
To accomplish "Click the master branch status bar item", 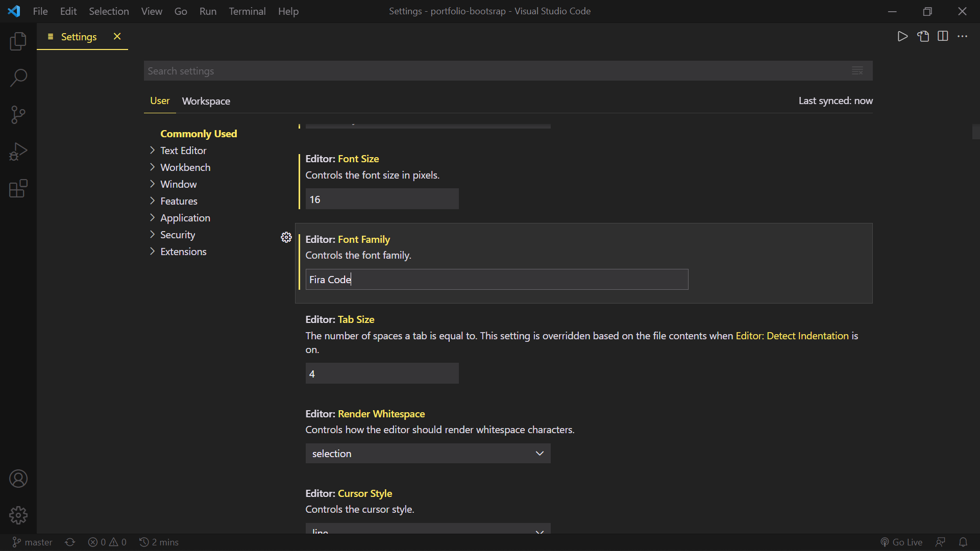I will click(x=33, y=542).
